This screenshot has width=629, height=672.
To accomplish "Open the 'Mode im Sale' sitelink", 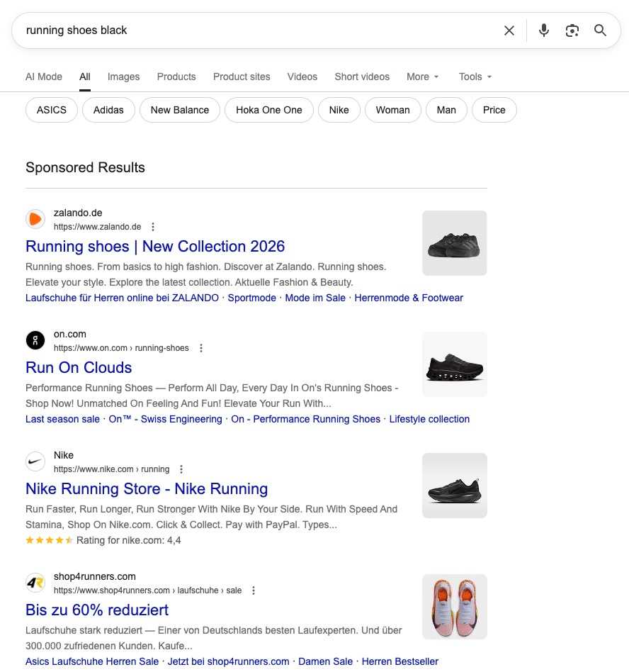I will 315,298.
